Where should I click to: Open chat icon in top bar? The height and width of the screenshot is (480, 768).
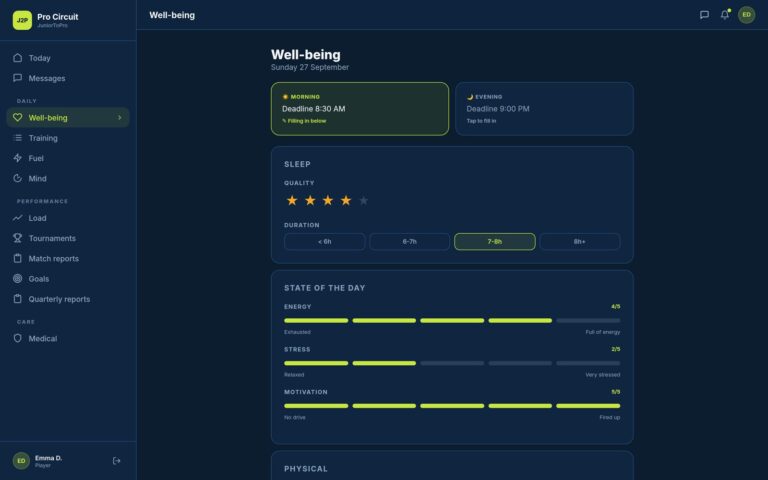tap(704, 15)
